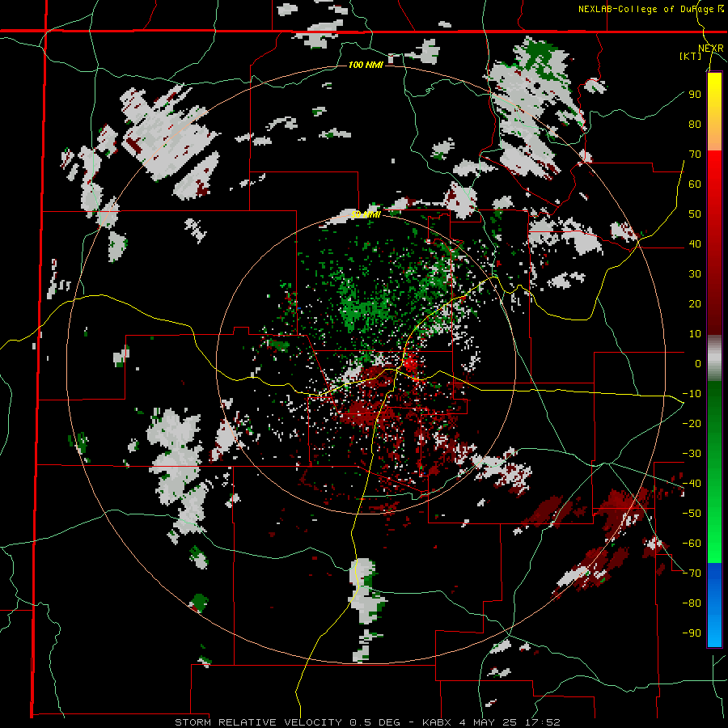
Task: Click the 10 value on velocity scale
Action: (x=695, y=334)
